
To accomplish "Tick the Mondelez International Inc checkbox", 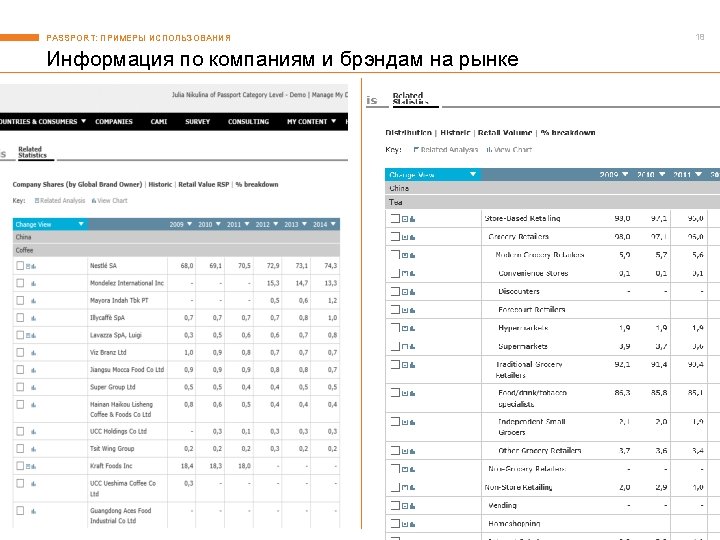I will click(20, 283).
